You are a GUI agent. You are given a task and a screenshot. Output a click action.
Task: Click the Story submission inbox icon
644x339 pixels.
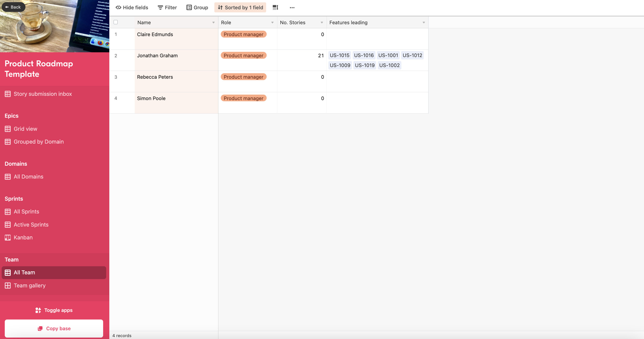(8, 93)
